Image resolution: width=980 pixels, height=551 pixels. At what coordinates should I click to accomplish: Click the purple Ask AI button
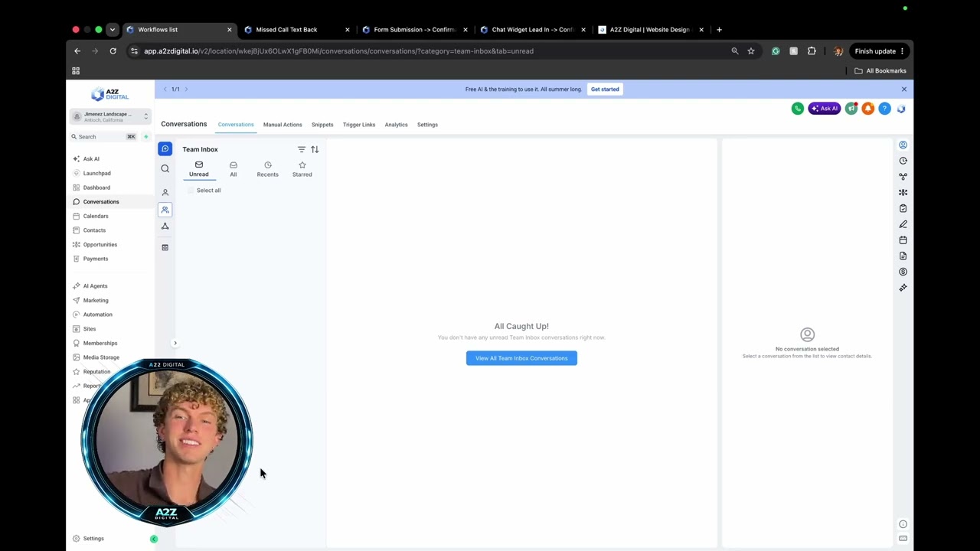824,109
